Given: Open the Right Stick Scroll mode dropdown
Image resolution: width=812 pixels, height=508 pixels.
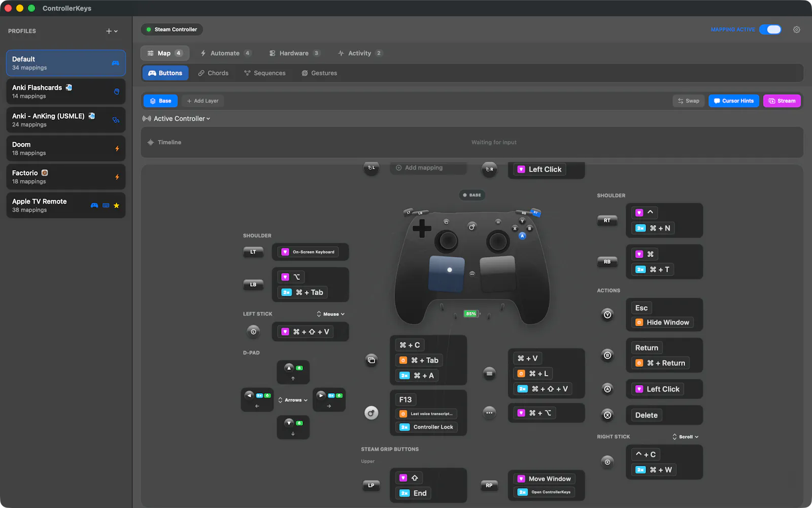Looking at the screenshot, I should 686,437.
